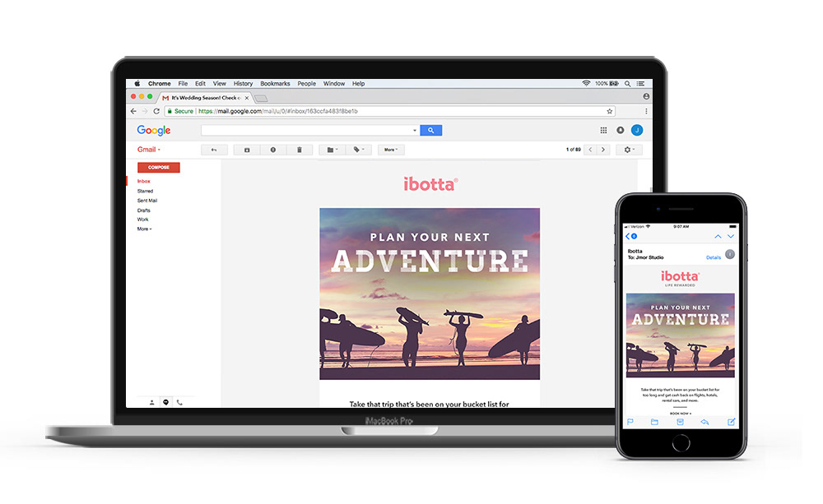Go to the newer email arrow
Viewport: 823px width, 504px height.
590,150
